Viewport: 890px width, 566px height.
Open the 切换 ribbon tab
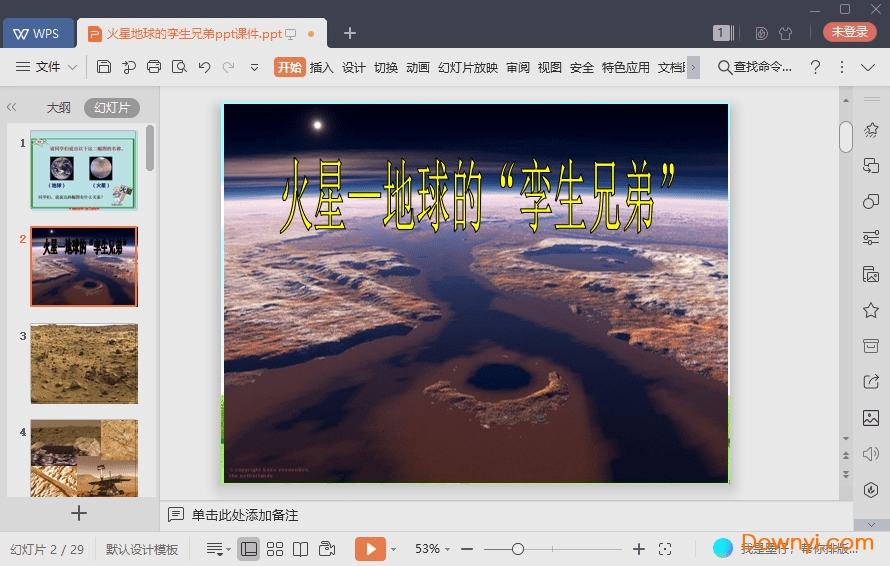point(386,67)
